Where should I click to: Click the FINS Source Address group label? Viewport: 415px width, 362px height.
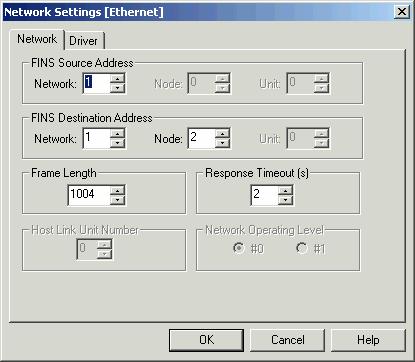[x=82, y=63]
